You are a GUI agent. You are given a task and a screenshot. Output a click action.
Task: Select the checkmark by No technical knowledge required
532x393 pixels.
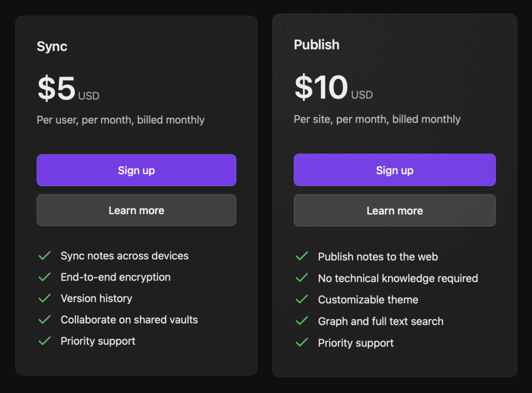pyautogui.click(x=302, y=278)
